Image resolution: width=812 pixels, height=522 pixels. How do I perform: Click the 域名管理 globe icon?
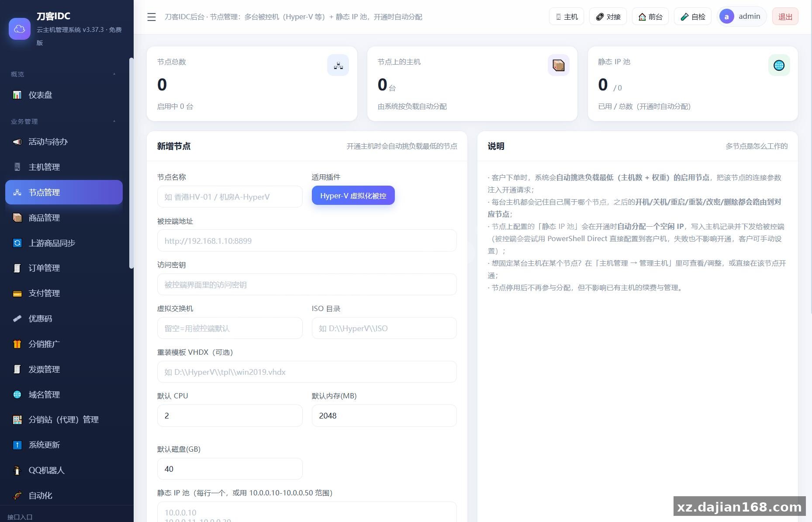(17, 394)
